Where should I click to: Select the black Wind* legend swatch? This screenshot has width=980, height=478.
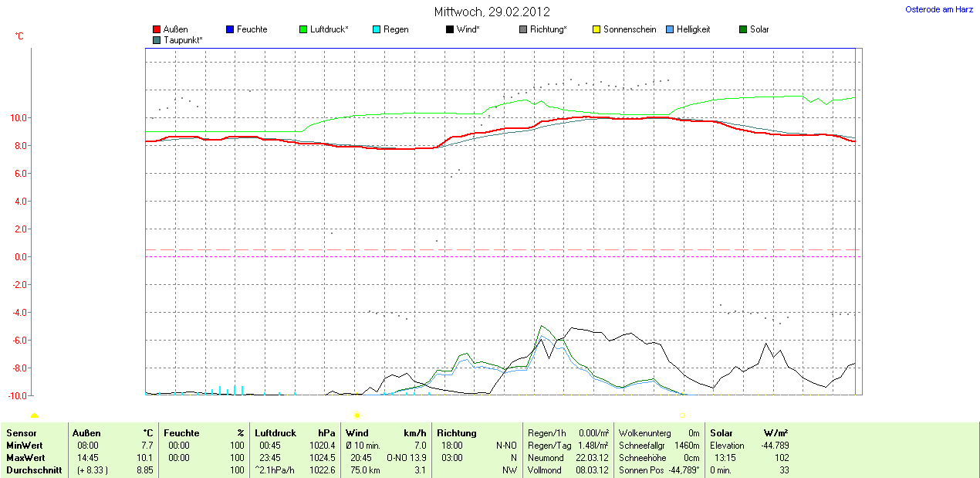click(x=450, y=30)
